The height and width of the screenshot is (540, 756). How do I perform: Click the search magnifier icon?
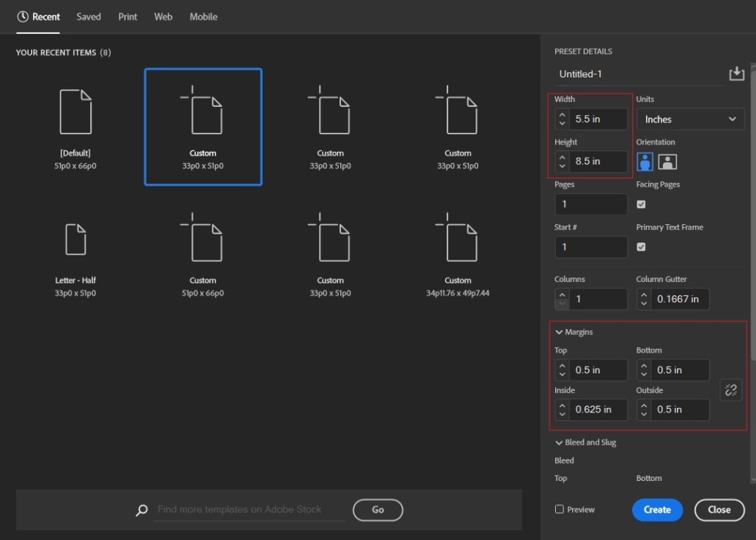(x=142, y=510)
